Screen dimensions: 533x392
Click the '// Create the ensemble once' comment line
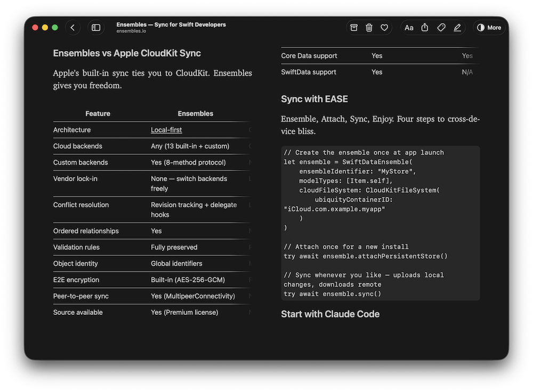[x=364, y=152]
